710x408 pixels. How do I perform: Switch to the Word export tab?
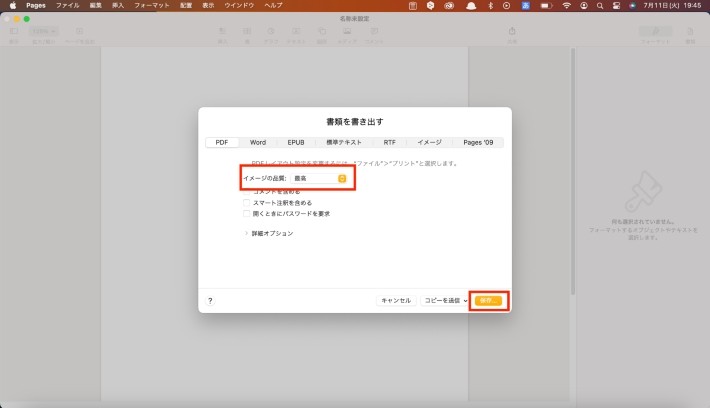(258, 142)
